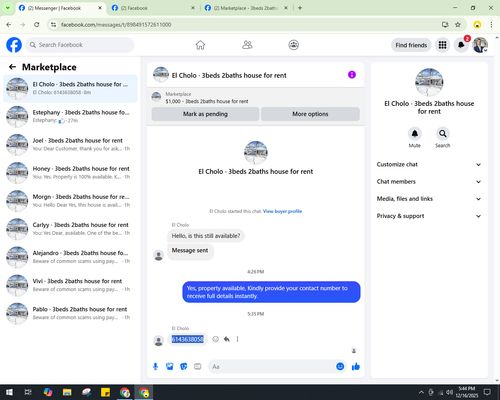Open Morgn conversation in the list

point(70,201)
